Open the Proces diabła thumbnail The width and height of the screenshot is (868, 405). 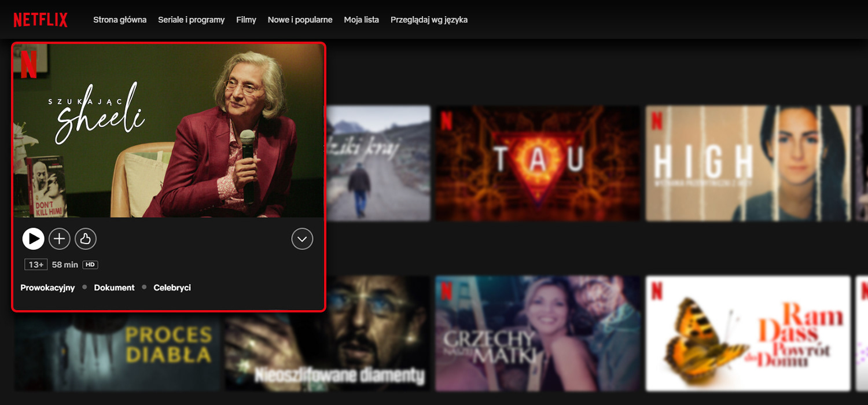(117, 351)
